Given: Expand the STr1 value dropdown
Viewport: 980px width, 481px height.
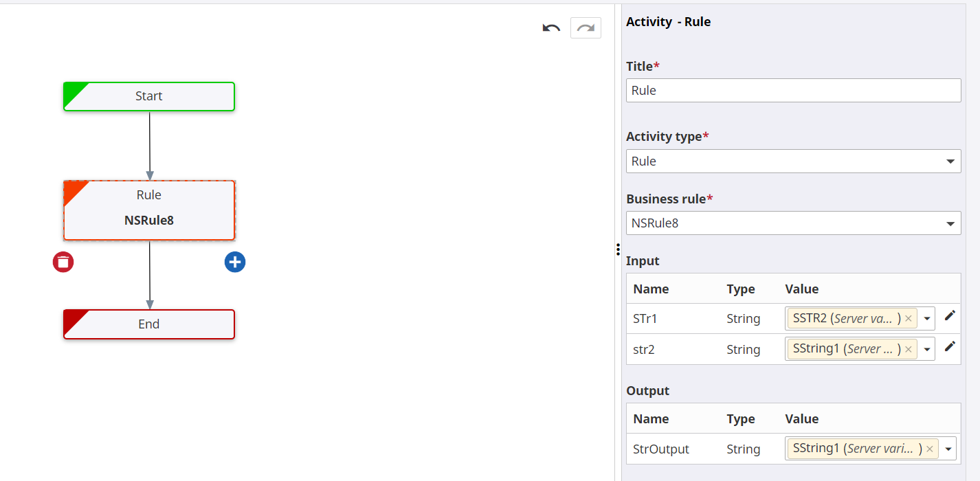Looking at the screenshot, I should click(x=928, y=317).
